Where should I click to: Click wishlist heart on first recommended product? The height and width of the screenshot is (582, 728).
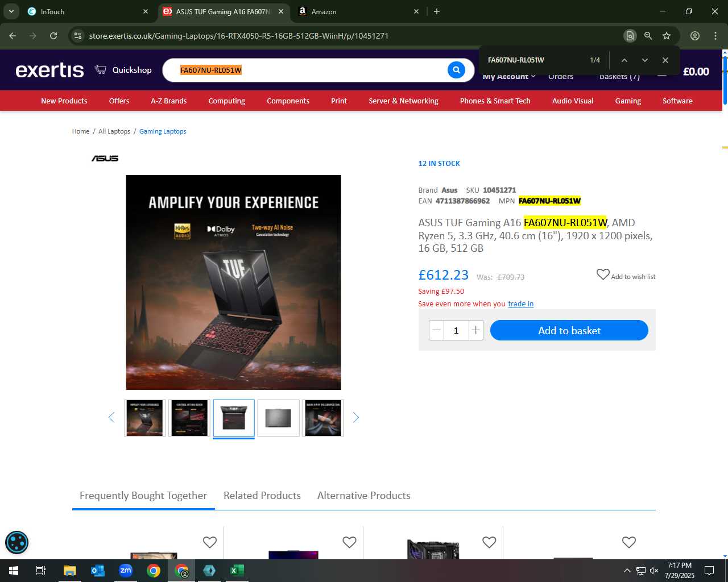[x=210, y=542]
